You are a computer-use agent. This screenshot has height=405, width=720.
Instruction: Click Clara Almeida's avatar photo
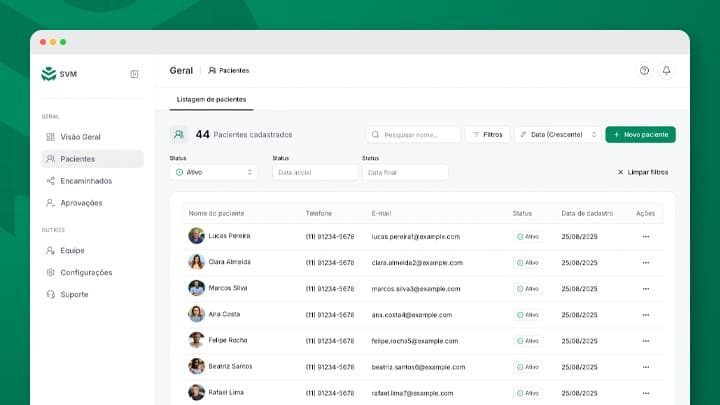[196, 262]
